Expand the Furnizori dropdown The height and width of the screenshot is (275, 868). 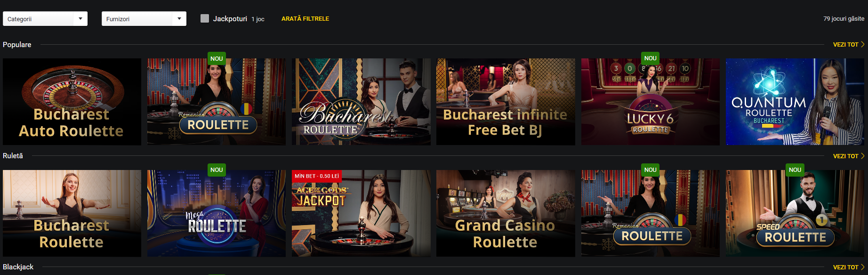point(144,19)
